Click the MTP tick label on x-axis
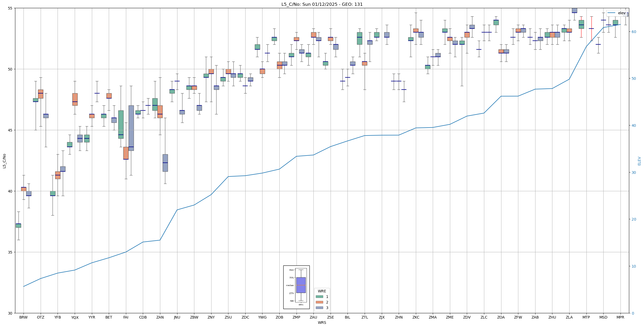The height and width of the screenshot is (327, 644). click(x=586, y=317)
